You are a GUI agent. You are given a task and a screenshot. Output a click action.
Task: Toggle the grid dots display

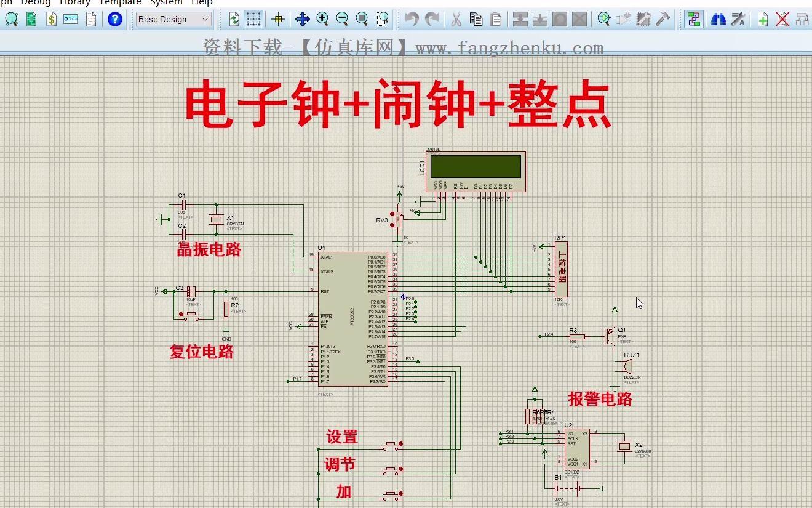253,19
